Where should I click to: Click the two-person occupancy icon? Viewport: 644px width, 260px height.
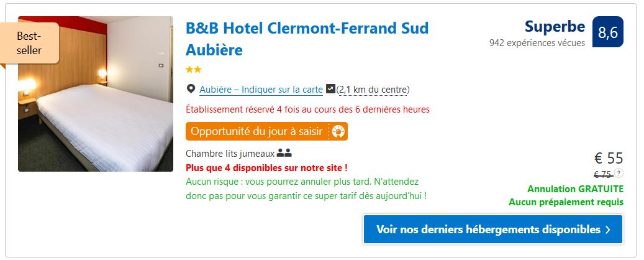284,154
